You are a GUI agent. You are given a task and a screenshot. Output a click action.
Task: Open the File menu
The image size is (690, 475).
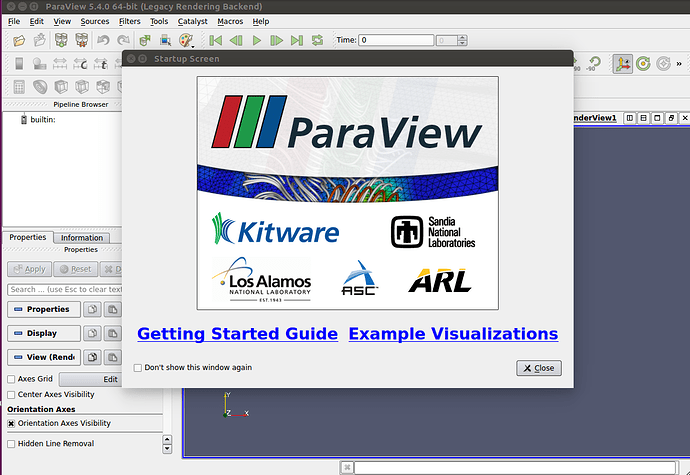(x=14, y=21)
